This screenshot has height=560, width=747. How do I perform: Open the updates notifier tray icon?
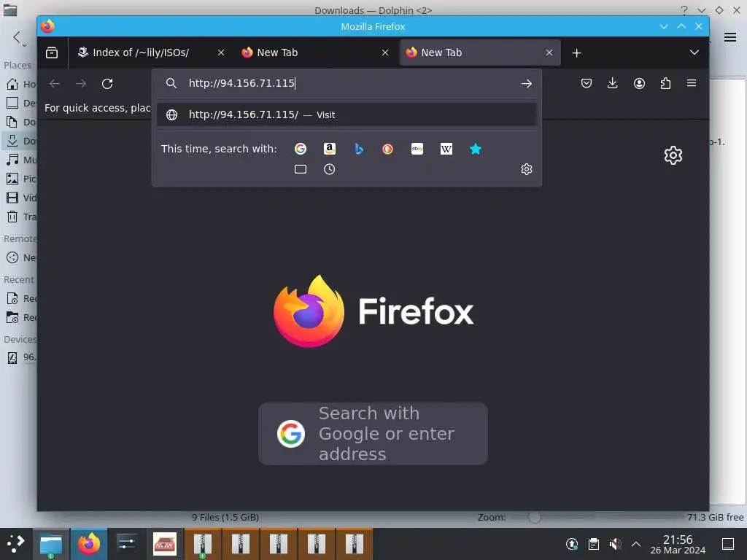tap(572, 544)
